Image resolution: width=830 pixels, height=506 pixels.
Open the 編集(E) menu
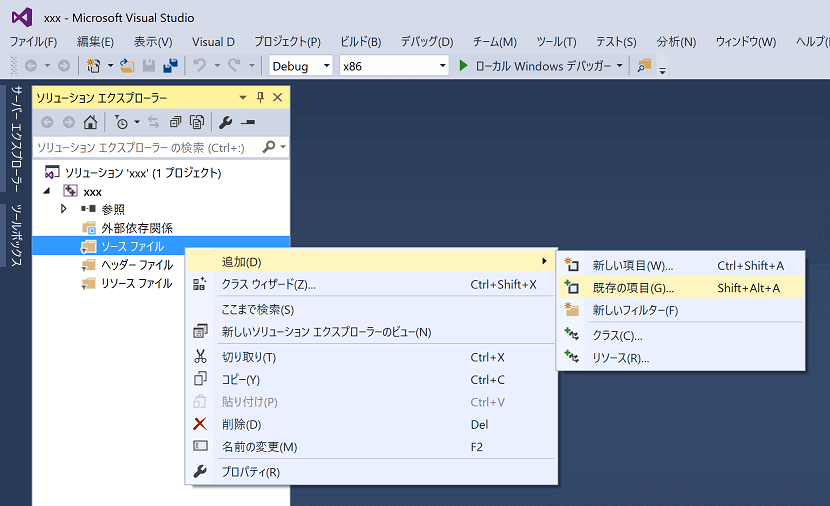pos(95,41)
